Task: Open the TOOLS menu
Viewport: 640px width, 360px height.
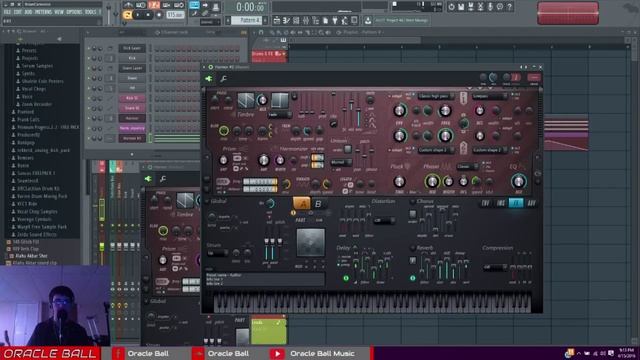Action: [x=91, y=12]
